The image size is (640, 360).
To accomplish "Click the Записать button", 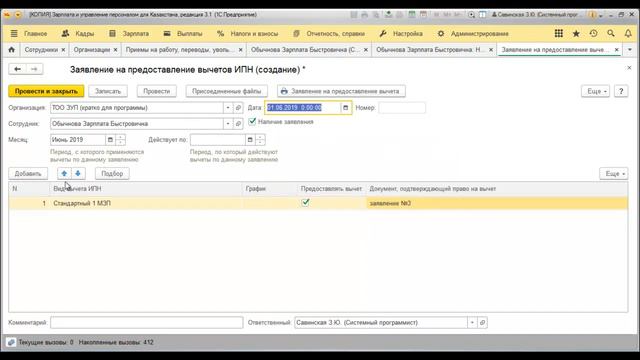I will click(x=108, y=91).
